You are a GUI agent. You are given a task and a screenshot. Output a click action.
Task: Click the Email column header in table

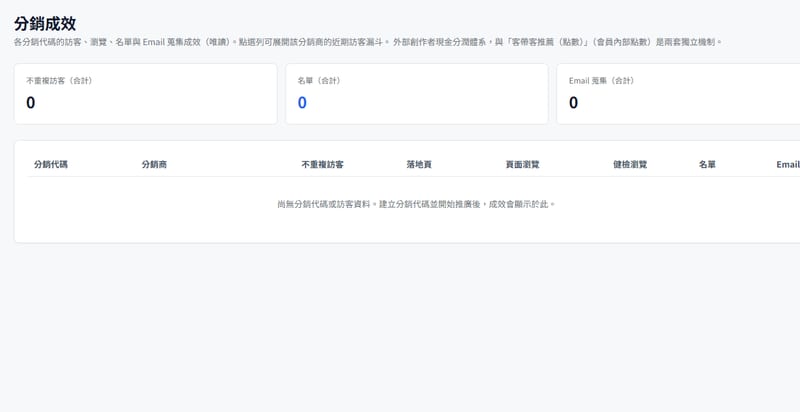(788, 165)
